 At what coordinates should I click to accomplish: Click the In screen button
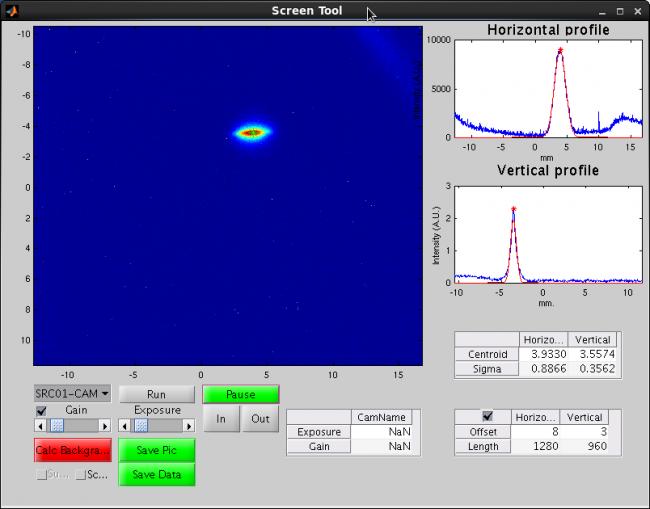pyautogui.click(x=221, y=419)
